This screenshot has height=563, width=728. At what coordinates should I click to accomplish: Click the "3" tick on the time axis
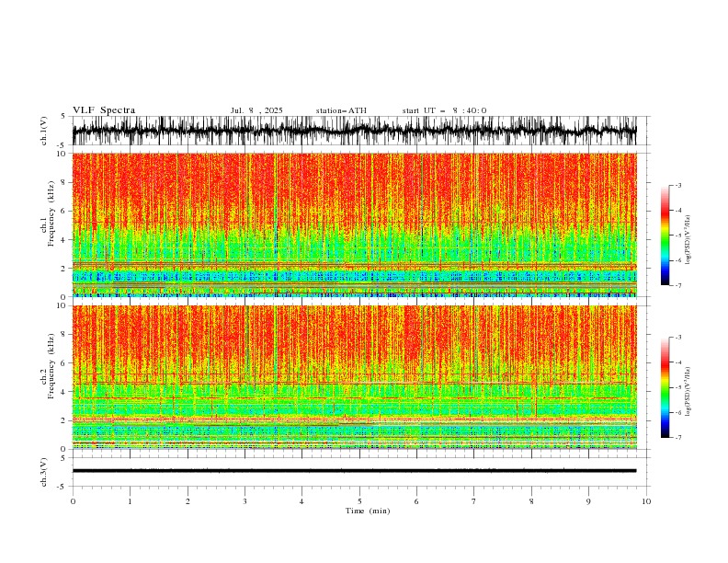[245, 501]
